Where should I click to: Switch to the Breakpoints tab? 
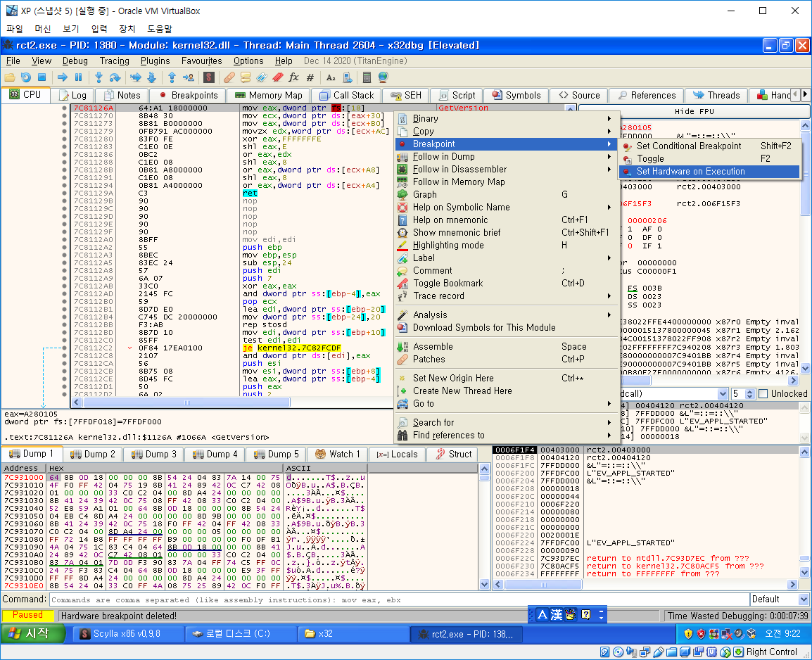tap(187, 95)
